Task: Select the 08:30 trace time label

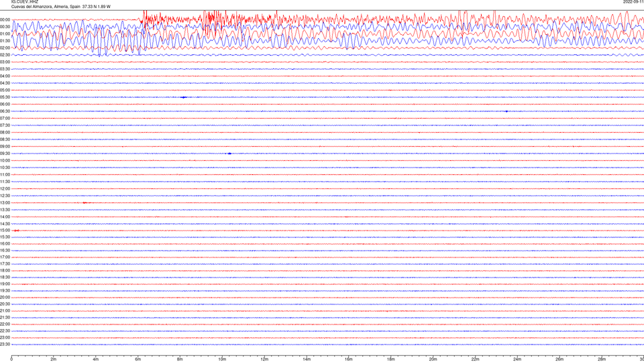Action: (5, 139)
